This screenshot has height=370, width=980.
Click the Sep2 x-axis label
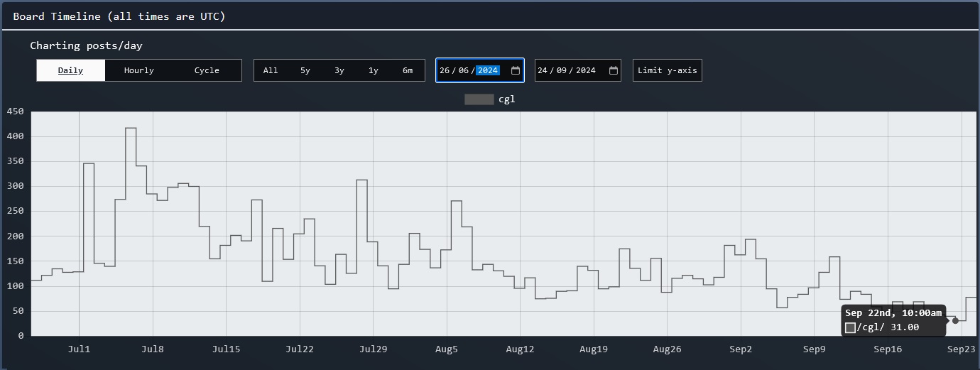point(741,349)
